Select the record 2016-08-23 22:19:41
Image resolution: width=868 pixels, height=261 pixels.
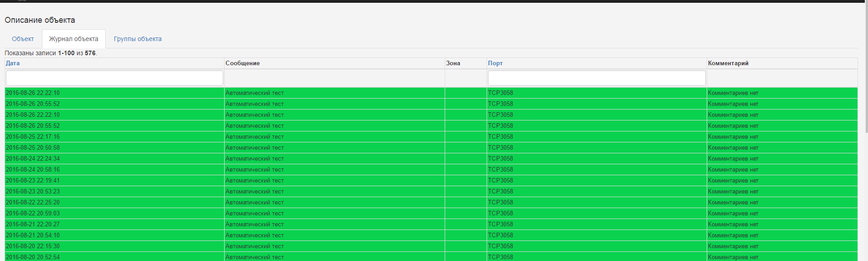coord(33,180)
